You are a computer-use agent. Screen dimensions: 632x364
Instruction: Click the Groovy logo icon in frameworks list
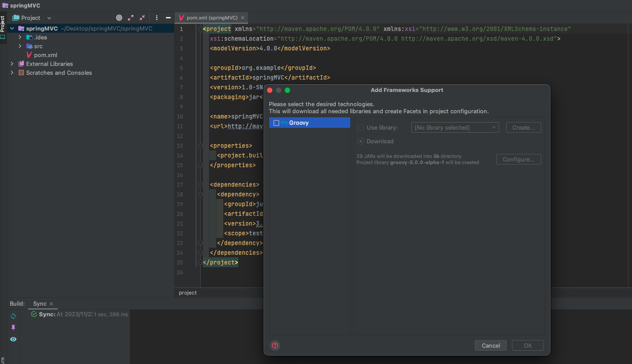click(x=284, y=123)
